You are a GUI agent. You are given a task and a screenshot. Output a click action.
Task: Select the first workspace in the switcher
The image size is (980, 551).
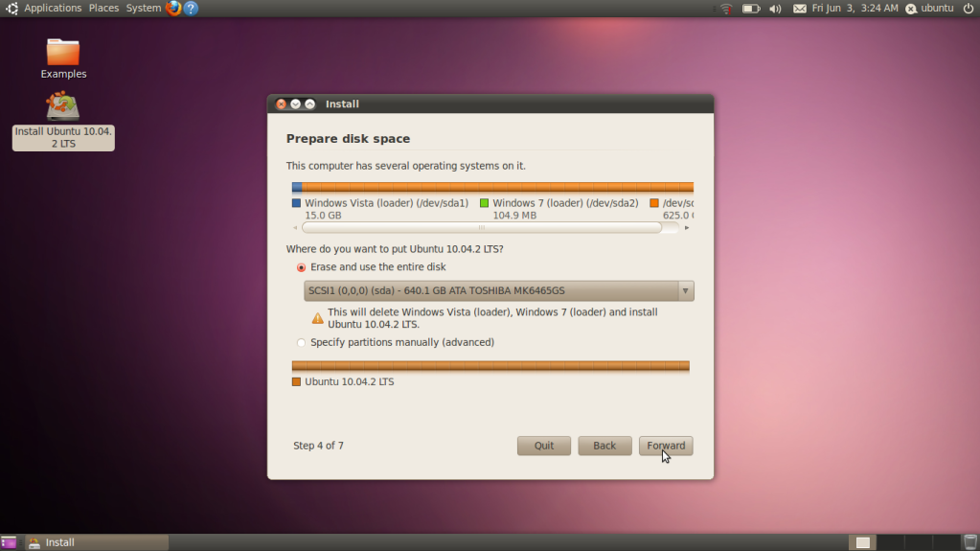862,542
